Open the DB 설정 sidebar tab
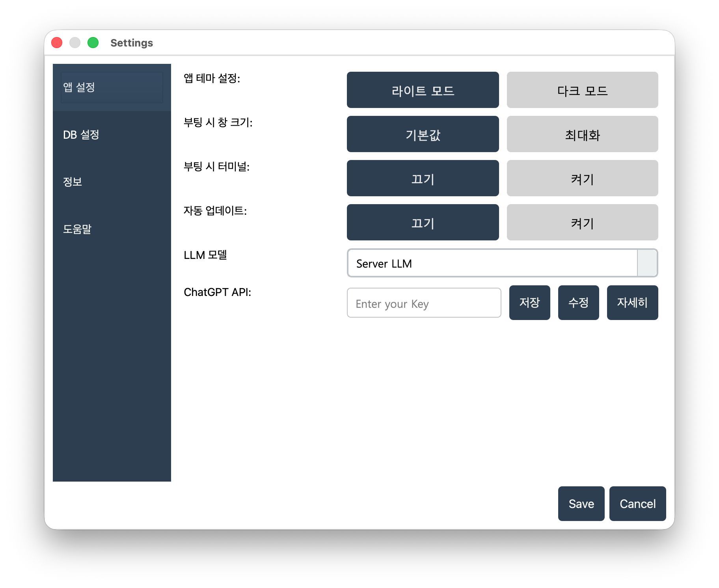Viewport: 719px width, 588px height. pos(112,135)
